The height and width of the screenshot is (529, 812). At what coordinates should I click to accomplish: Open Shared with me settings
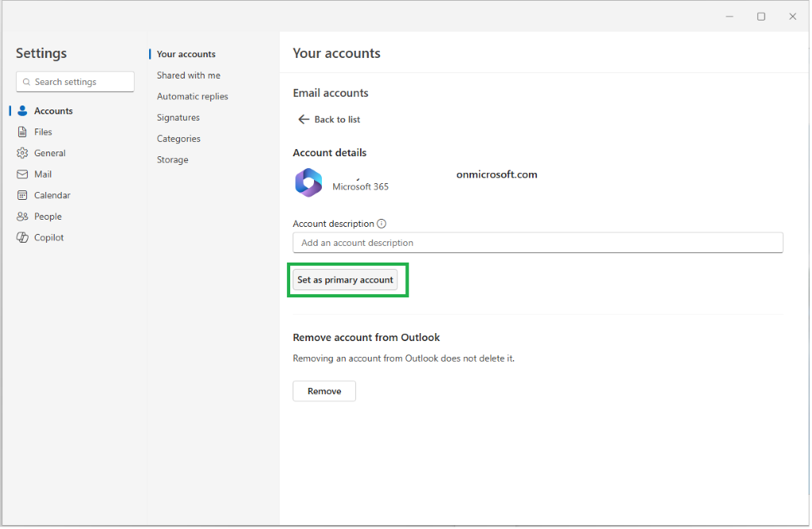click(189, 75)
